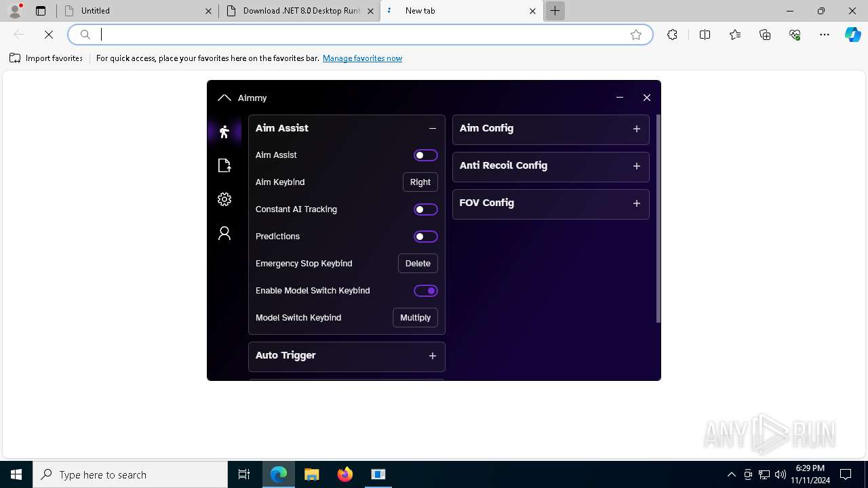
Task: Toggle the Aim Assist switch
Action: click(x=426, y=155)
